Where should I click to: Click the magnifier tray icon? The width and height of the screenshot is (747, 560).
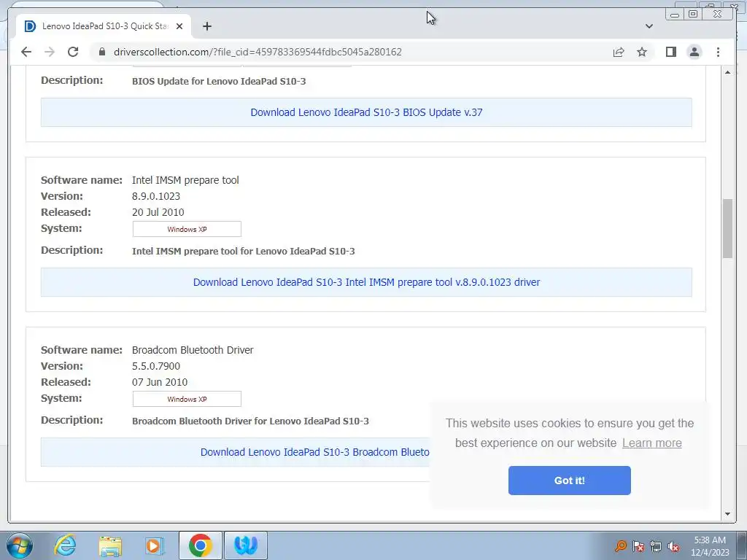coord(620,545)
